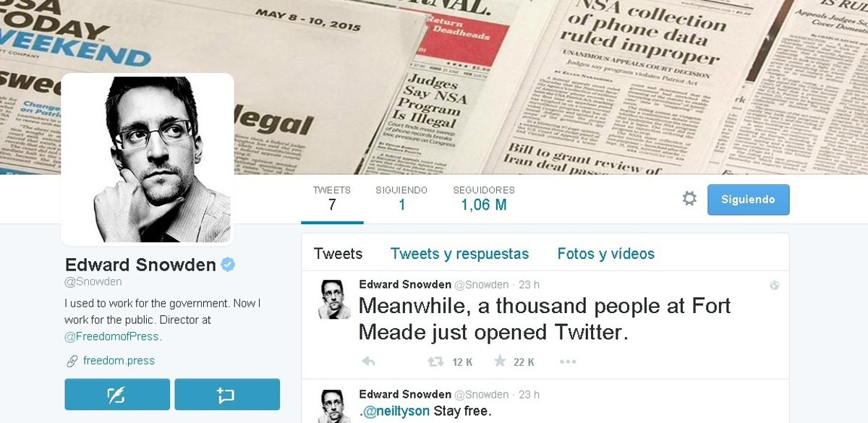Click the add to list button with plus icon
Screen dimensions: 868x423
[227, 394]
